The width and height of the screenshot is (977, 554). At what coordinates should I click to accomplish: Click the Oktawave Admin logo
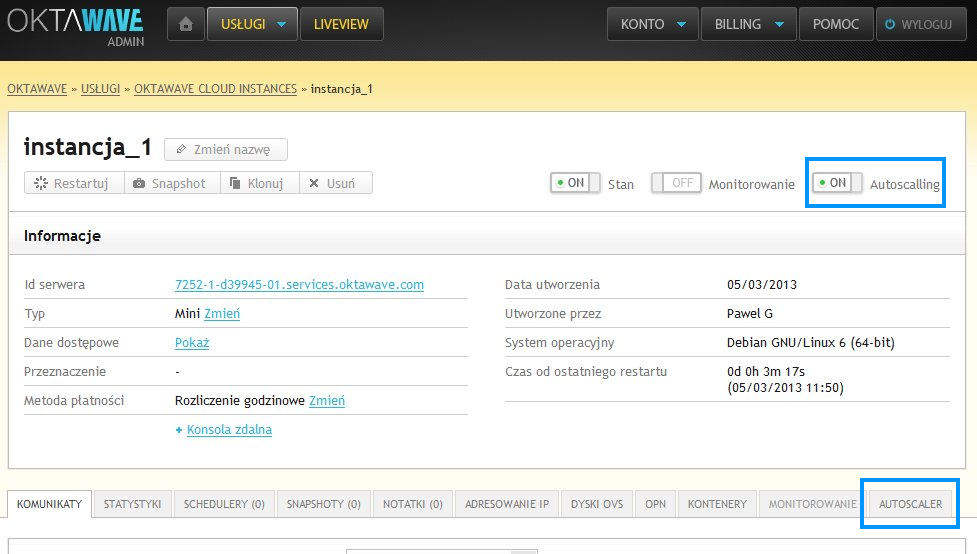click(75, 27)
